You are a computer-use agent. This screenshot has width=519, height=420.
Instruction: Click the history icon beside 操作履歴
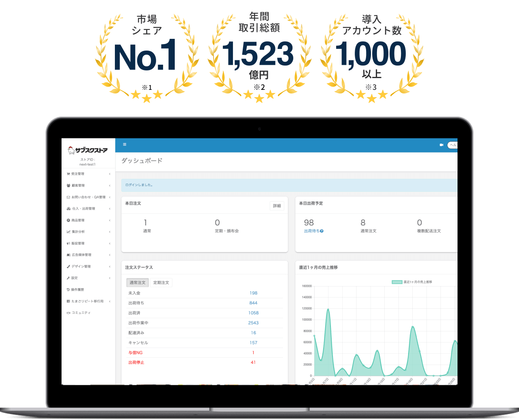coord(68,290)
